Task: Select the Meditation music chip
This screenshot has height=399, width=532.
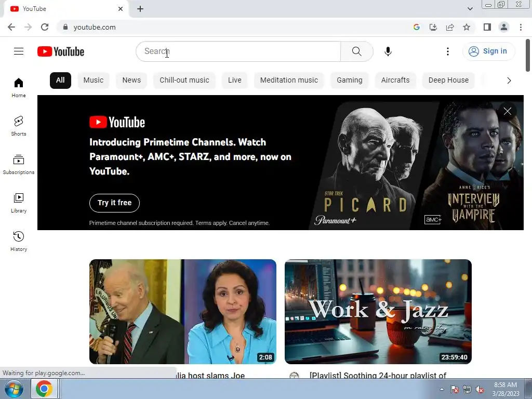Action: [x=289, y=81]
